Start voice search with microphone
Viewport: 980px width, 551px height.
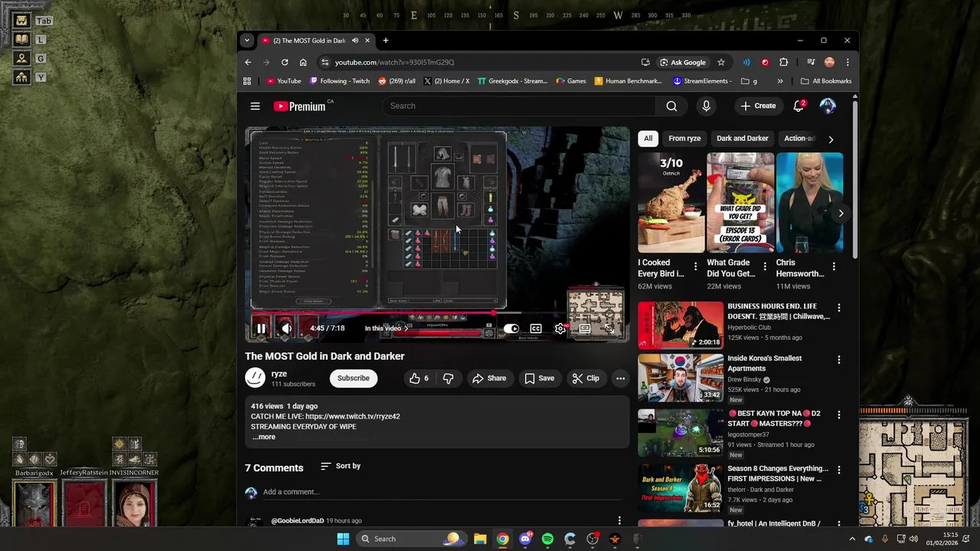pos(706,106)
